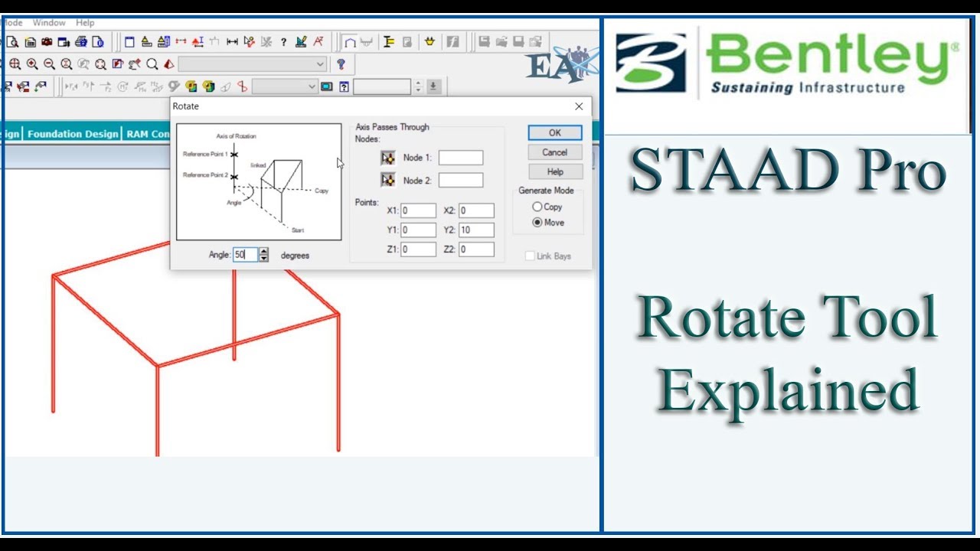Click Help in the Rotate dialog
The height and width of the screenshot is (551, 980).
(555, 172)
